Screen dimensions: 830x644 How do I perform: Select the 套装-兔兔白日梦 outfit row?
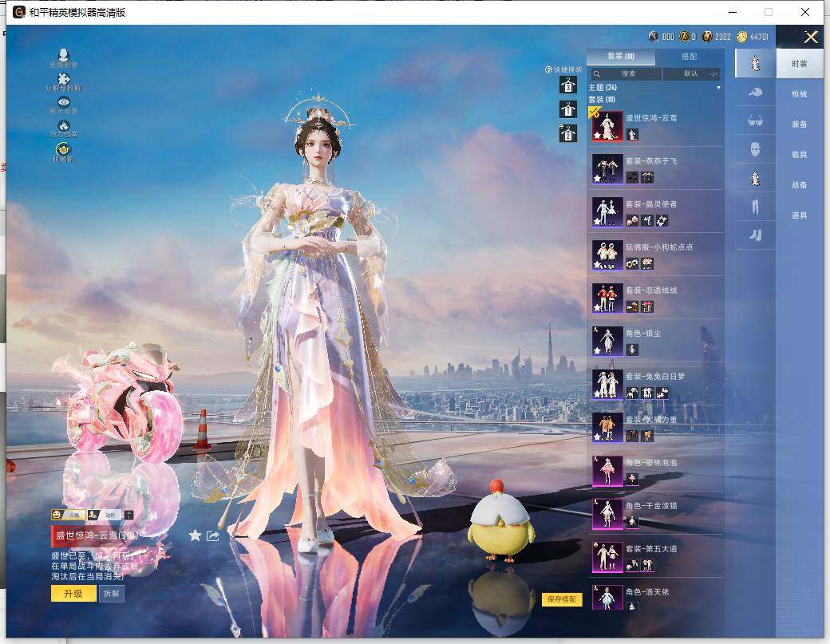656,384
